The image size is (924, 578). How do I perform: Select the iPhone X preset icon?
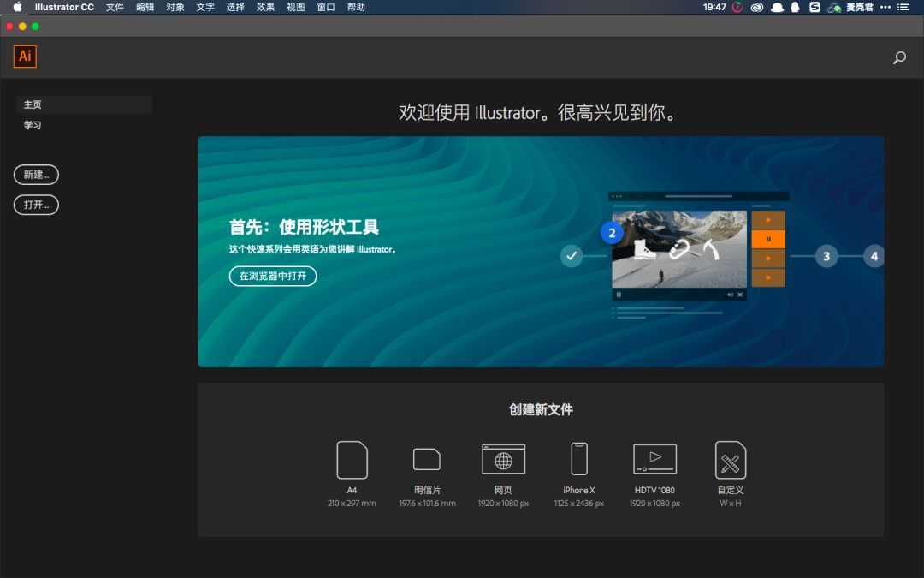[x=579, y=458]
